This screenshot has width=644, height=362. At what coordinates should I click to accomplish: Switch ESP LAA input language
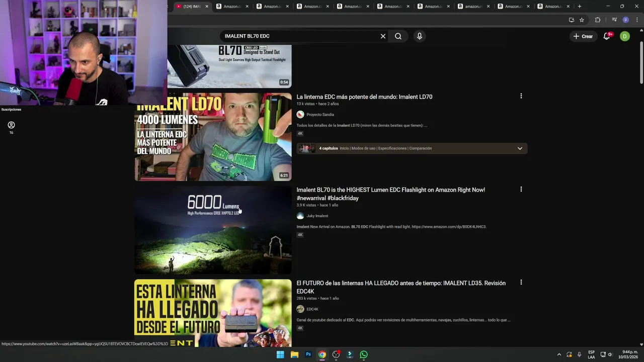point(591,354)
